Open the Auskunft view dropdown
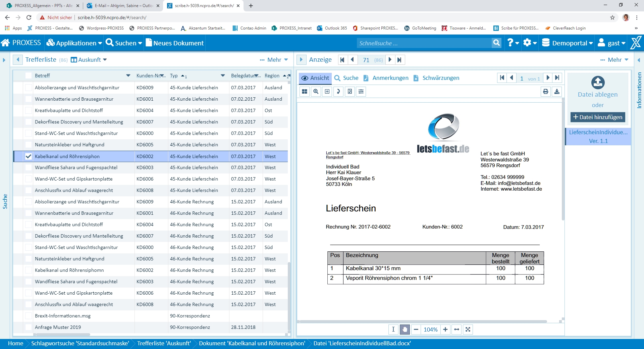The height and width of the screenshot is (349, 644). click(89, 60)
